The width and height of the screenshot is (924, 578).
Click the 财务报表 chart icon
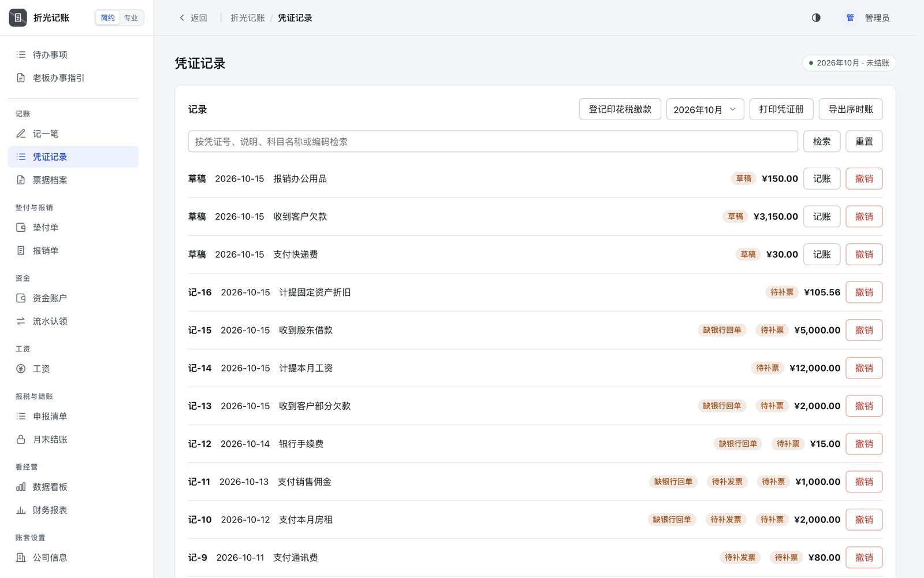click(x=21, y=510)
